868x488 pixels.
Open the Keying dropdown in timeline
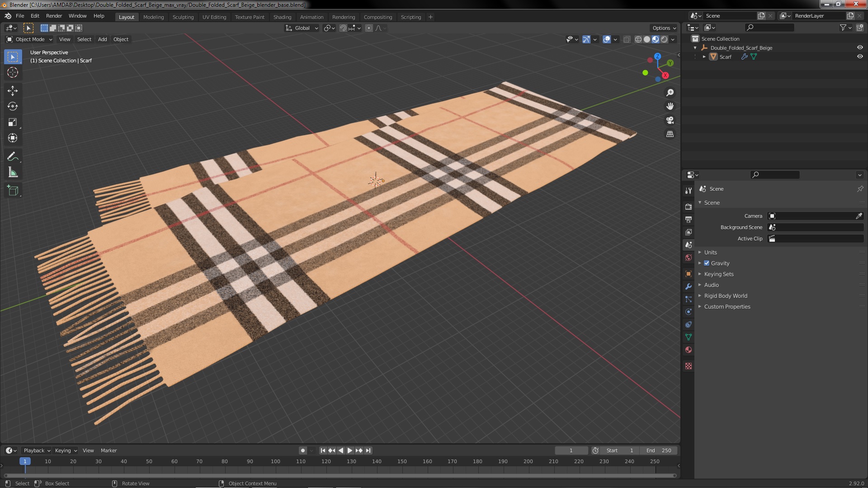tap(66, 450)
